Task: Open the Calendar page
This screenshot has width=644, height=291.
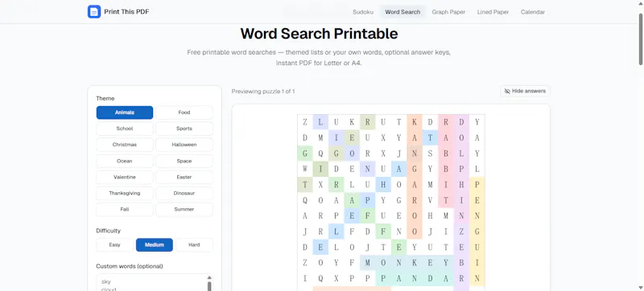Action: click(533, 12)
